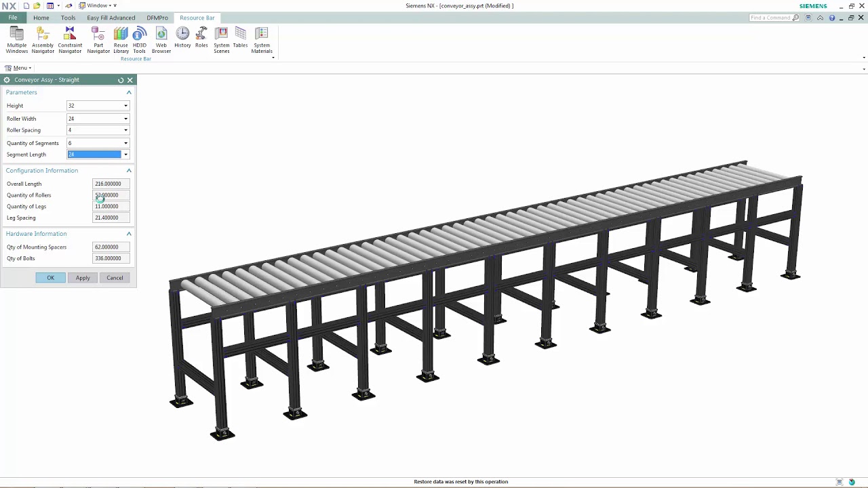Click the paste-like icon in quick access toolbar
Screen dimensions: 868x488
[68, 5]
